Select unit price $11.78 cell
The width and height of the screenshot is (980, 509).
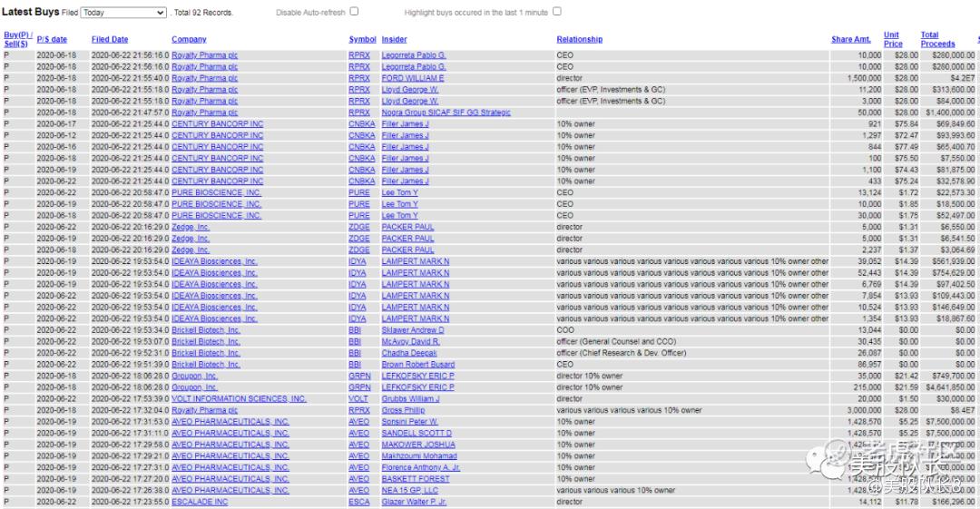tap(906, 502)
